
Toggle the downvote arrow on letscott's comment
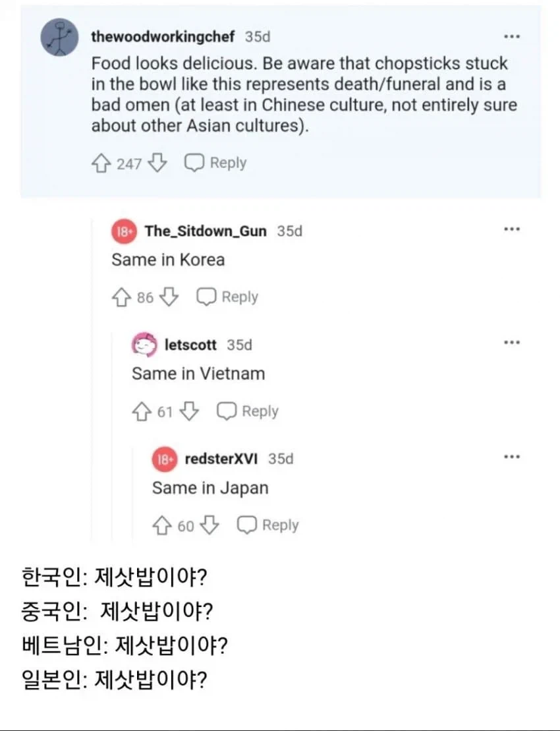click(190, 411)
